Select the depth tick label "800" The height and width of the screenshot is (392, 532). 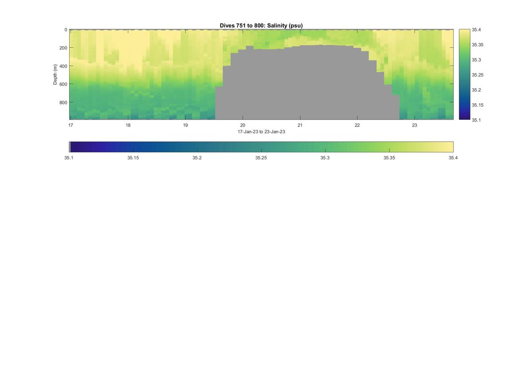[63, 102]
